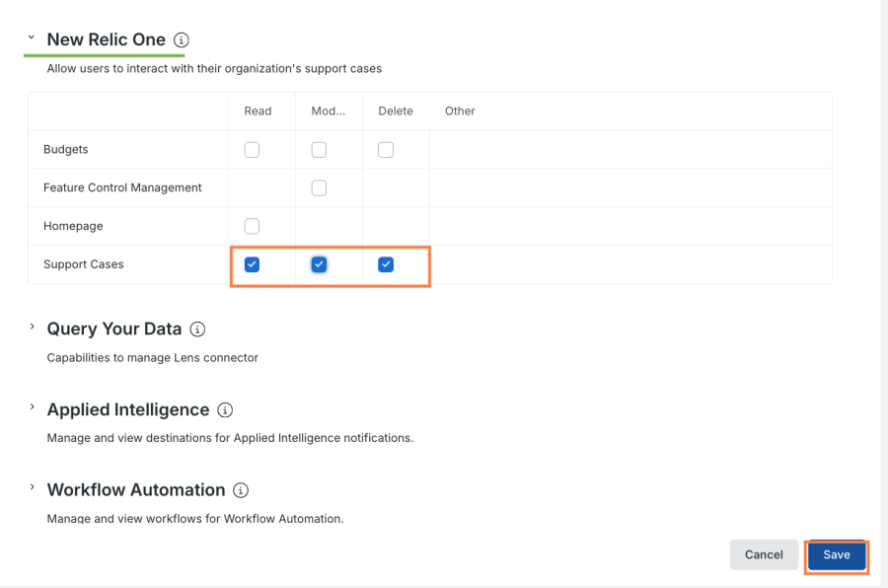The height and width of the screenshot is (588, 888).
Task: Select the Other column header
Action: click(460, 111)
